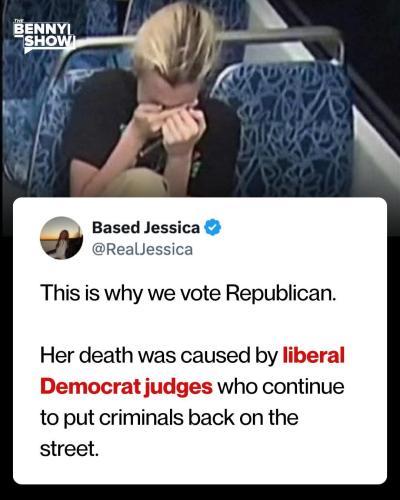Screen dimensions: 400x500
Task: Click the word "death" in the tweet
Action: tap(106, 355)
